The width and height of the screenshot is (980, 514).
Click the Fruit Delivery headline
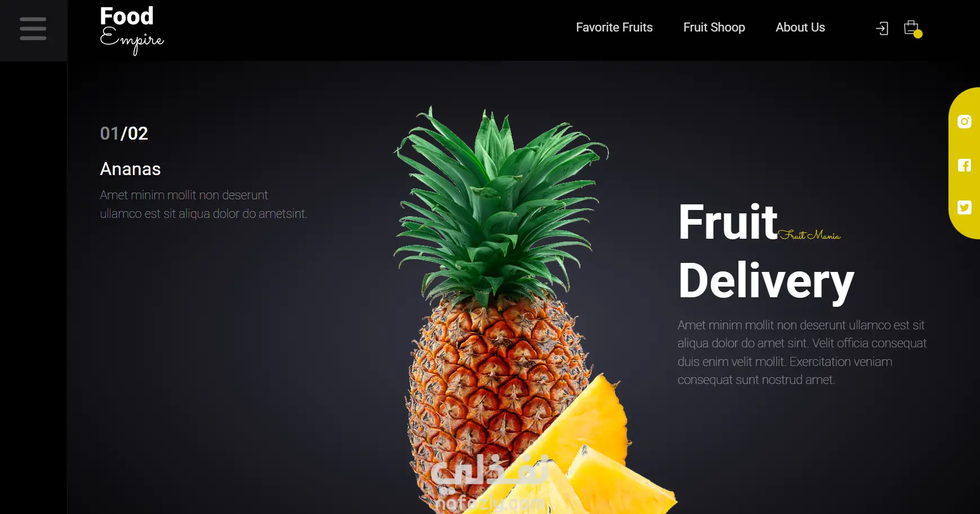click(766, 252)
